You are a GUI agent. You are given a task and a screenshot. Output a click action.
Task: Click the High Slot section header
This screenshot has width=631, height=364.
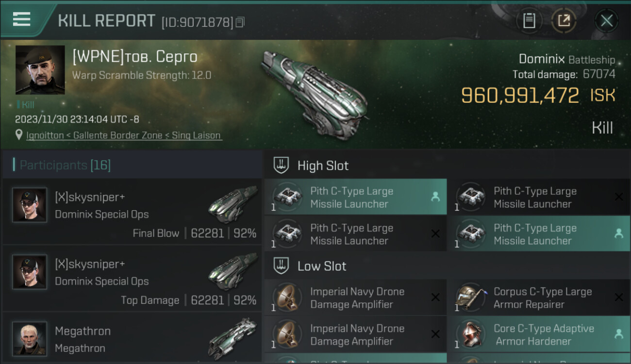point(323,165)
